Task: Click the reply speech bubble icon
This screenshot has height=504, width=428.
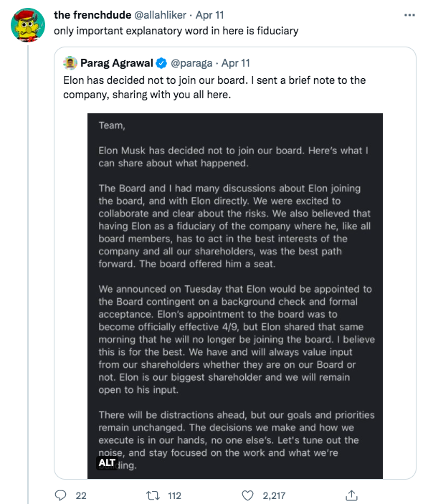Action: (61, 495)
